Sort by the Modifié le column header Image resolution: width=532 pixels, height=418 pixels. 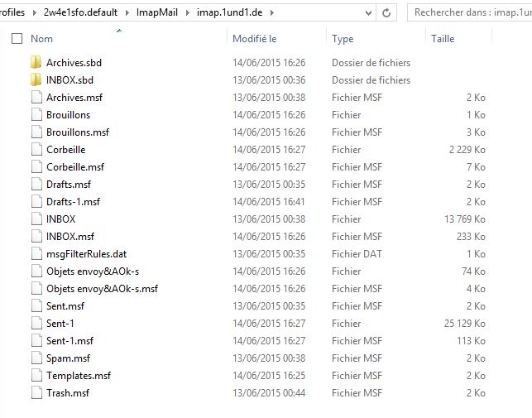pyautogui.click(x=254, y=39)
